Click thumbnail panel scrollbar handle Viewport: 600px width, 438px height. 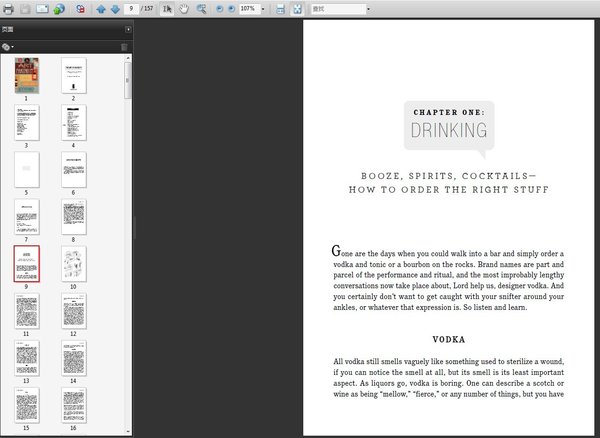[128, 80]
